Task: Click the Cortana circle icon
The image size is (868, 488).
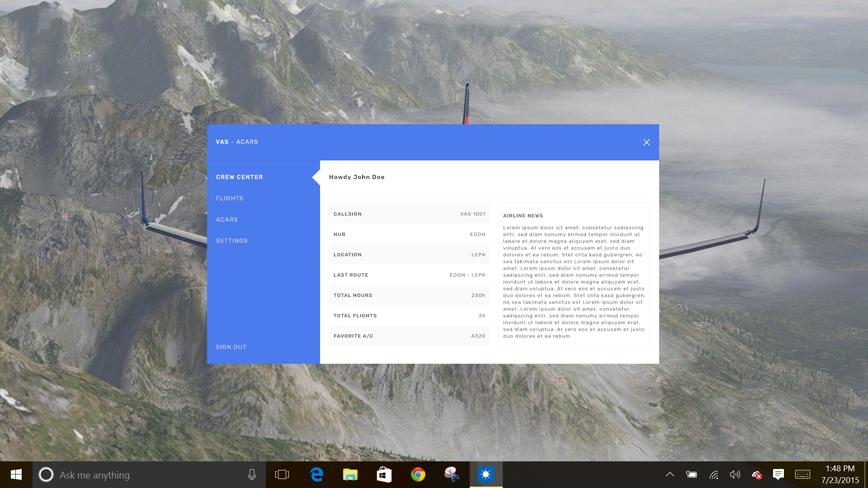Action: [46, 474]
